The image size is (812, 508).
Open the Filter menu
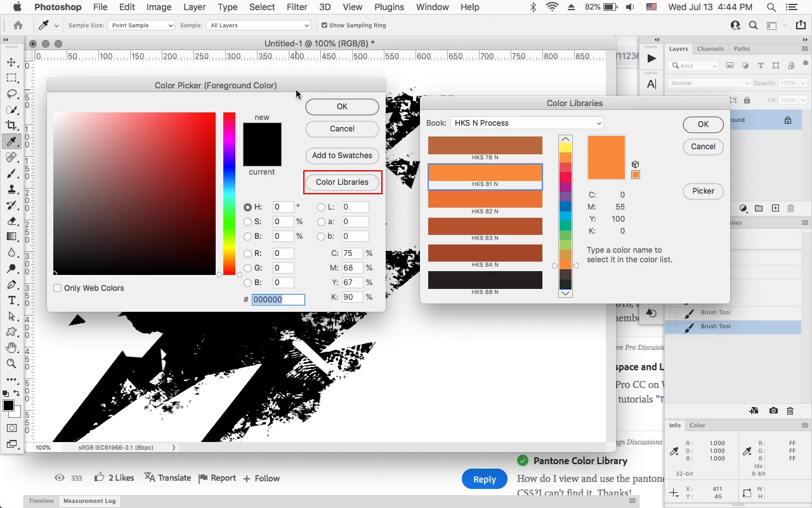(x=297, y=7)
